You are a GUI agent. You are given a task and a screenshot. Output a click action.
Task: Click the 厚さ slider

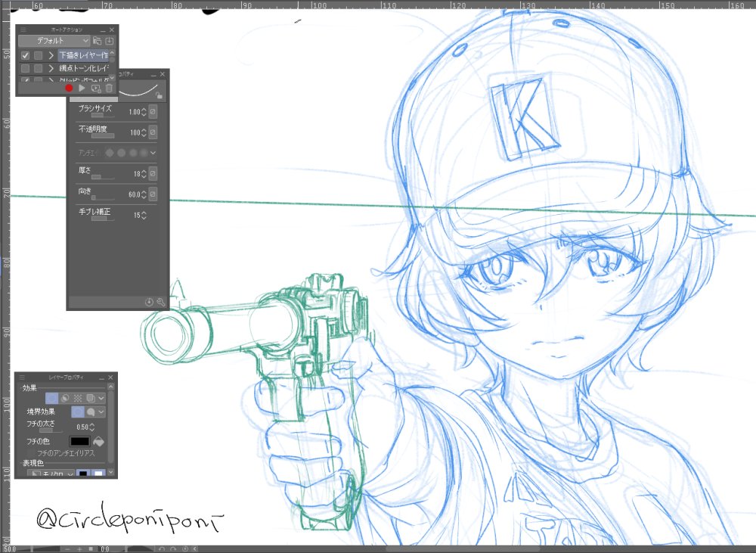point(103,177)
